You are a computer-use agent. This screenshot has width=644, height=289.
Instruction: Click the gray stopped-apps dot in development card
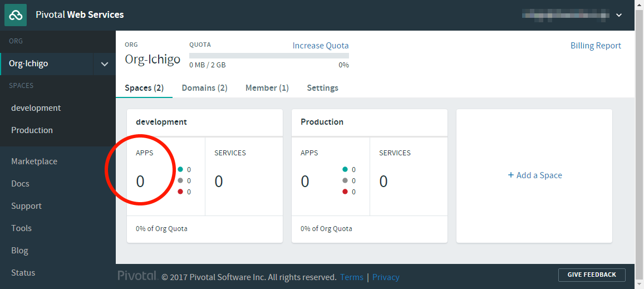tap(180, 180)
